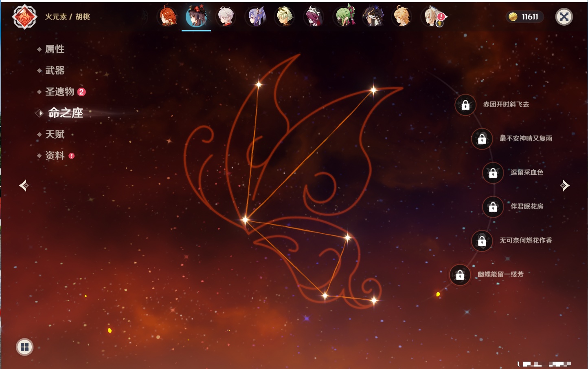Click the constellation name 逗留采血色
This screenshot has width=588, height=369.
click(x=527, y=172)
